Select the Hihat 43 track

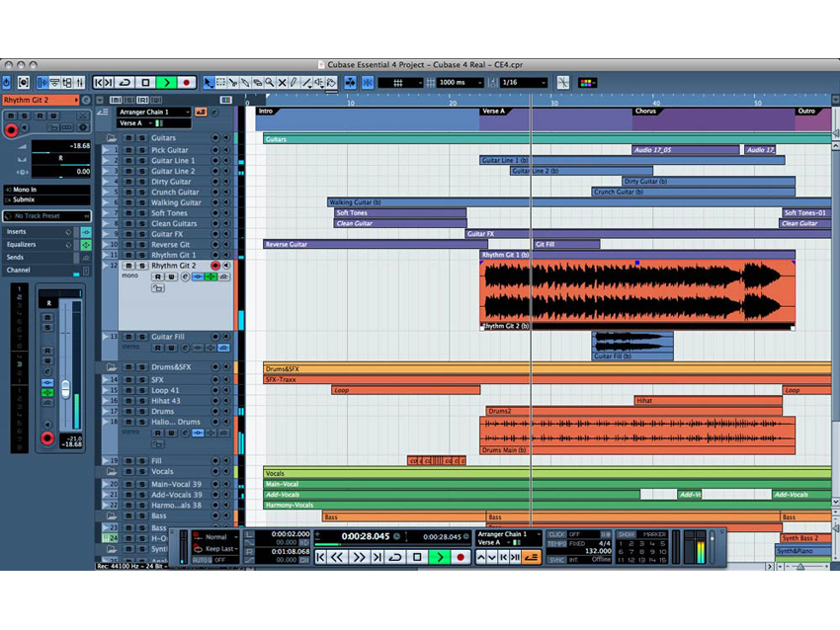click(166, 401)
